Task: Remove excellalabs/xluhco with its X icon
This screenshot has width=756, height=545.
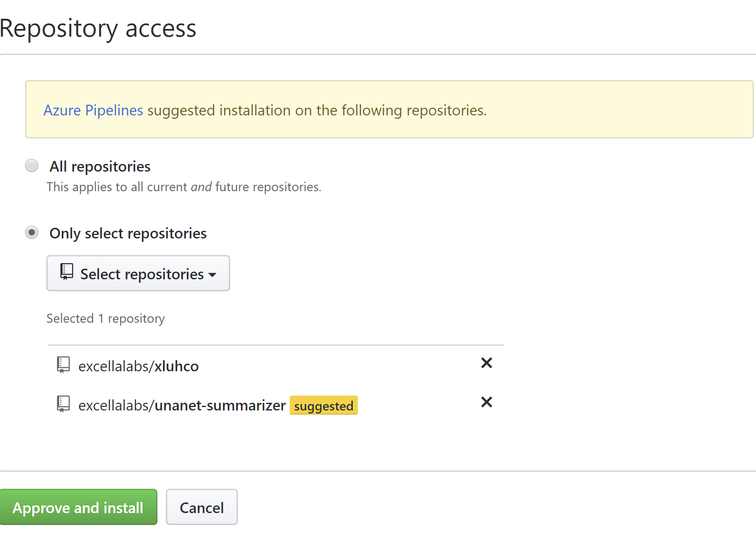Action: pos(486,363)
